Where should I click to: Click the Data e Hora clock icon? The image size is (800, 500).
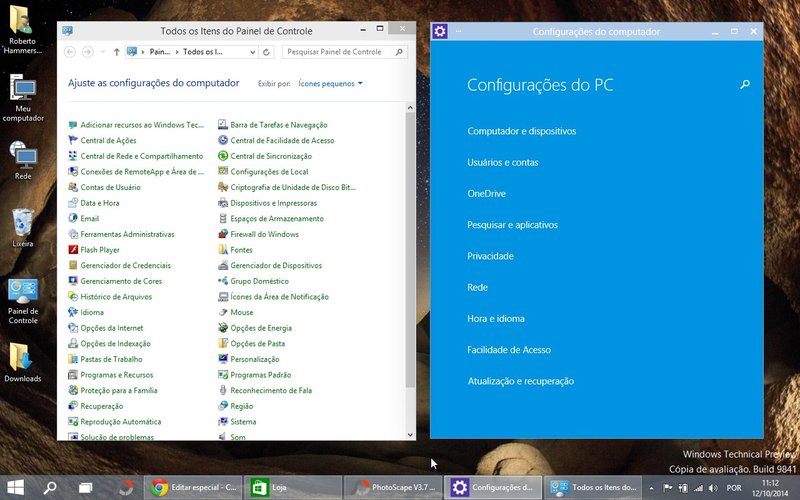point(73,203)
